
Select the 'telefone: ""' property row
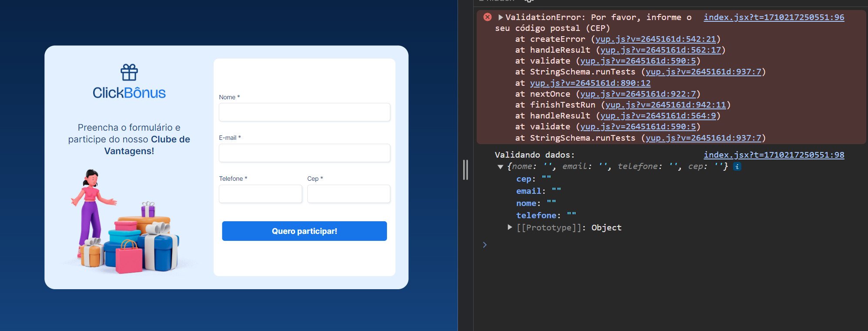click(x=546, y=215)
